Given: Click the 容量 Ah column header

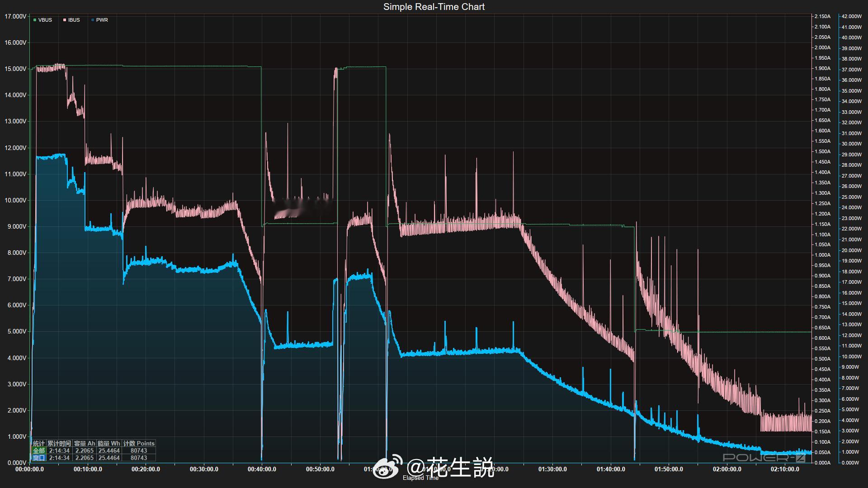Looking at the screenshot, I should pos(85,443).
